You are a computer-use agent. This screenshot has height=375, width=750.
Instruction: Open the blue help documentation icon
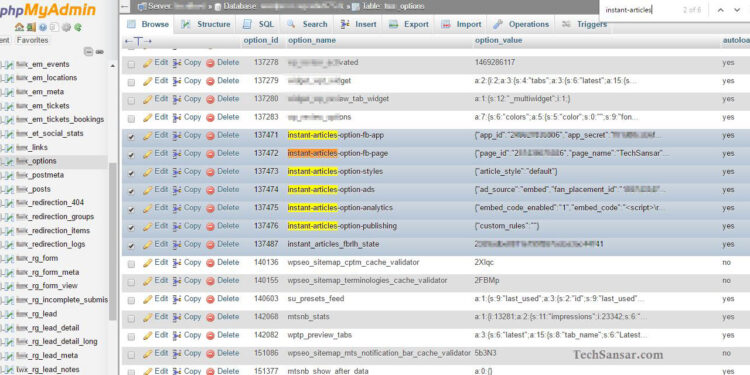(x=43, y=27)
